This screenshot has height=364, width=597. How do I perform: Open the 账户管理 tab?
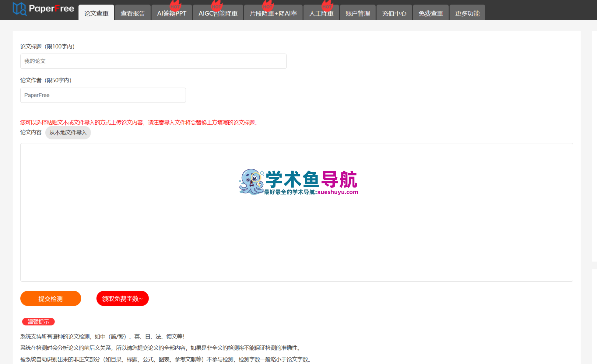358,13
